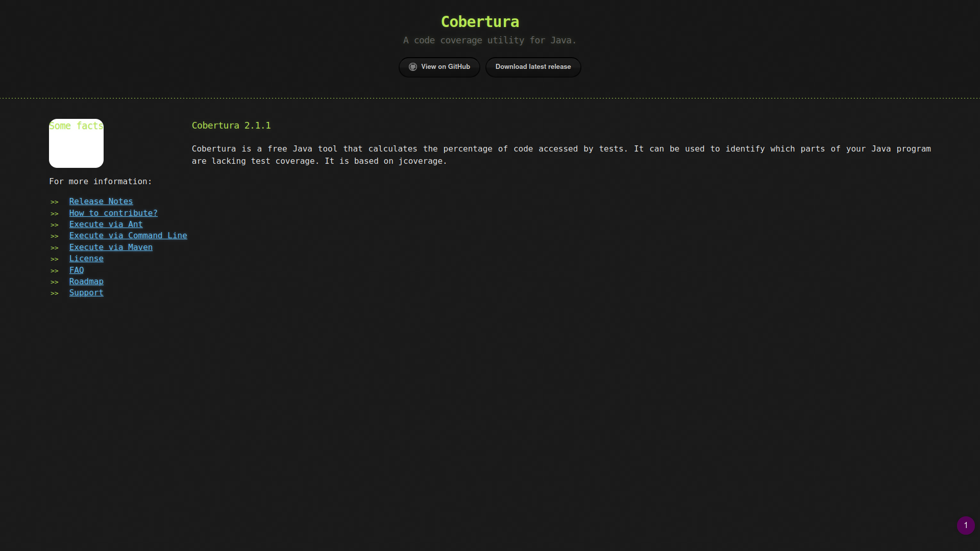
Task: Click the purple circular badge numbered 1
Action: point(965,525)
